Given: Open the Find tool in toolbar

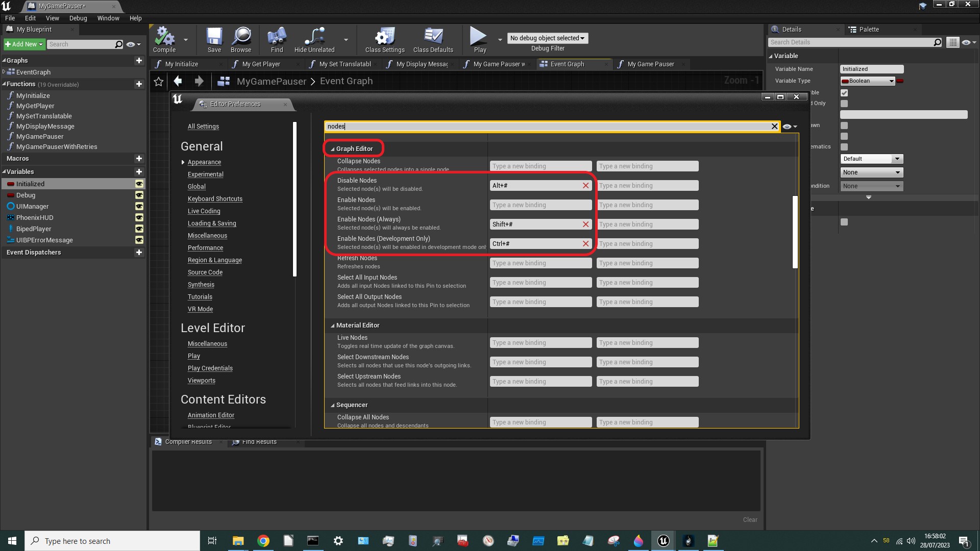Looking at the screenshot, I should click(x=277, y=40).
